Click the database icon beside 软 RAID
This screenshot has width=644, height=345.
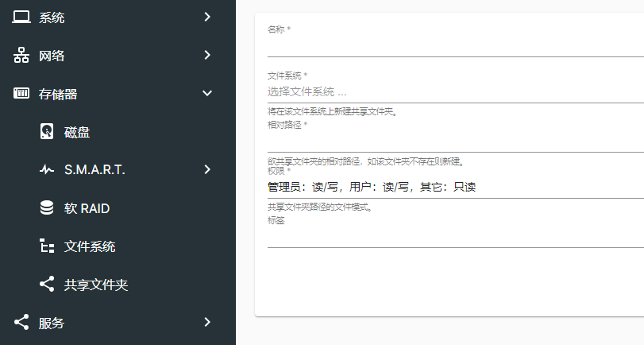point(47,207)
